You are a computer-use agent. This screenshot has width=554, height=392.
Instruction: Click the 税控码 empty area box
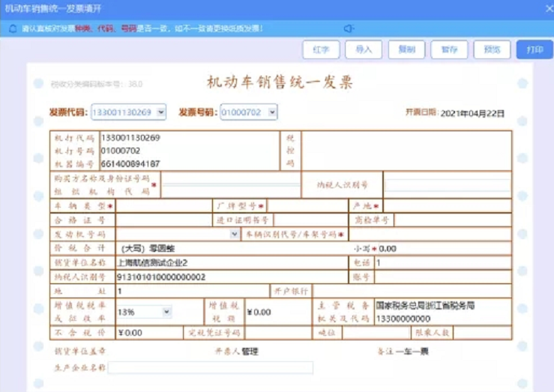point(406,151)
